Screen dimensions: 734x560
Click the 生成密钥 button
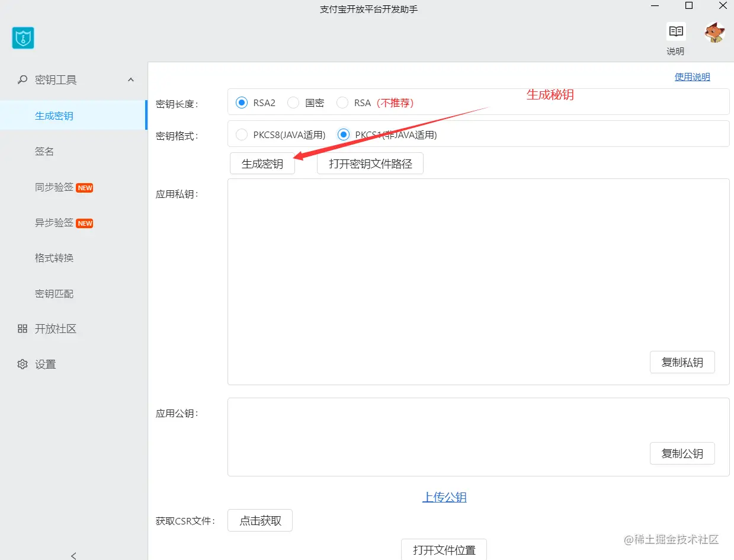pos(262,164)
